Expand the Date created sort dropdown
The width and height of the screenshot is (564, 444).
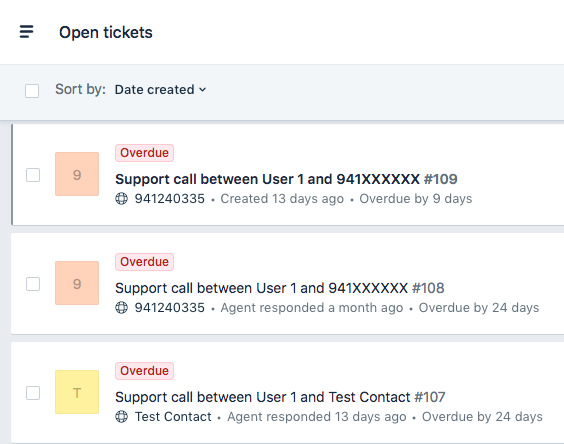click(x=160, y=90)
